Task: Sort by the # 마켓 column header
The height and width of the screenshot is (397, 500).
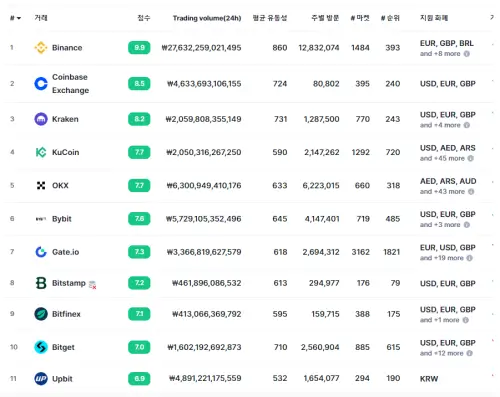Action: (x=360, y=18)
